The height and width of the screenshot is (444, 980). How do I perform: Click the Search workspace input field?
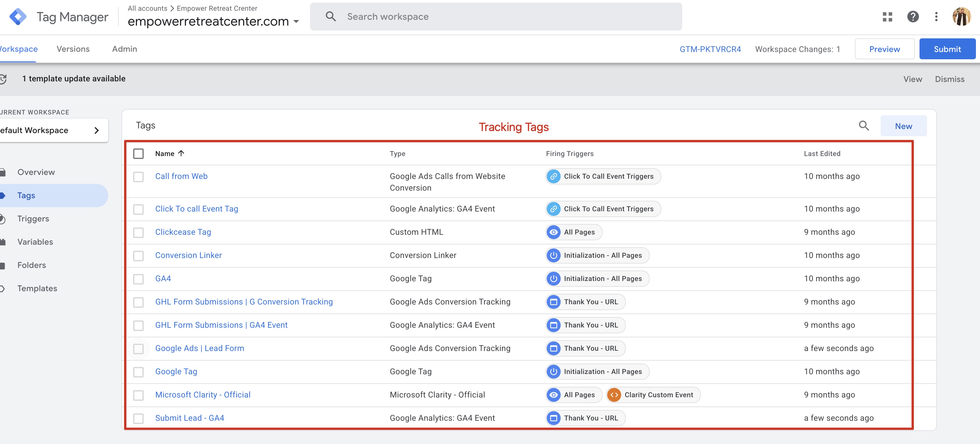pos(496,16)
